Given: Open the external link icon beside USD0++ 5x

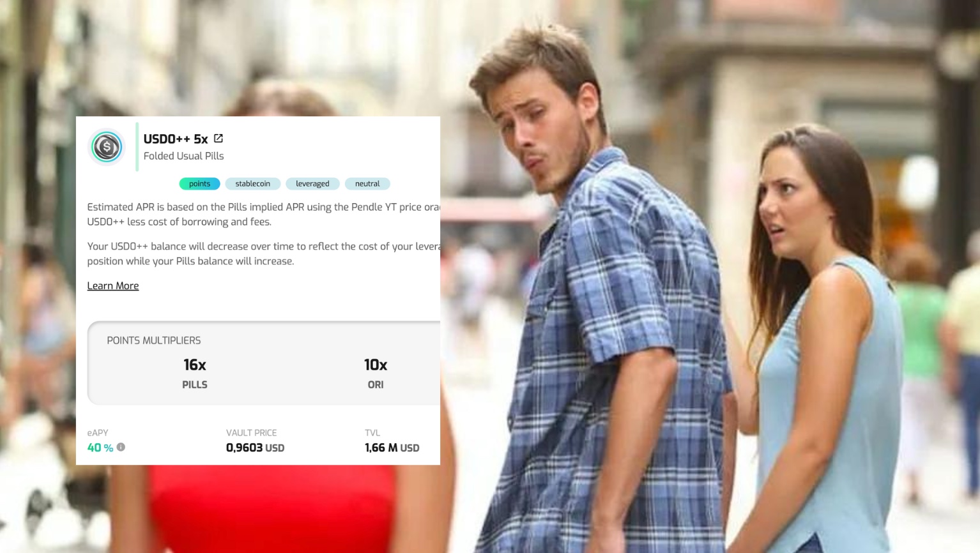Looking at the screenshot, I should pyautogui.click(x=218, y=138).
